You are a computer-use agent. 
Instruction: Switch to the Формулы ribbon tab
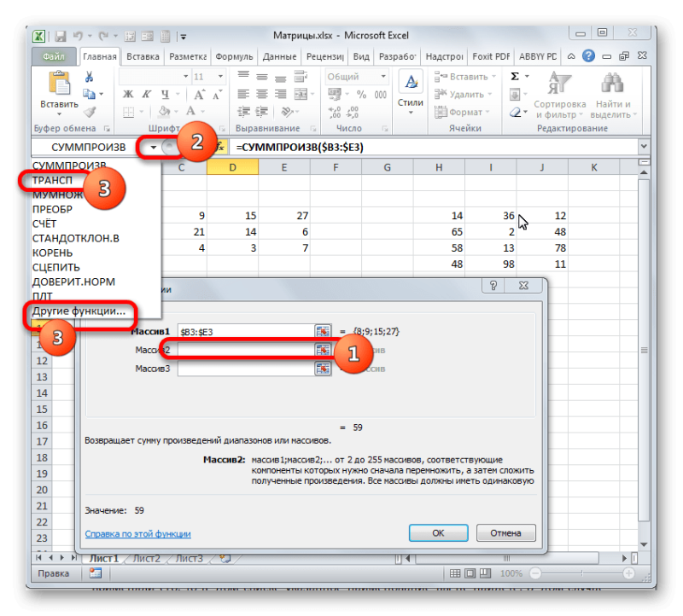coord(234,56)
